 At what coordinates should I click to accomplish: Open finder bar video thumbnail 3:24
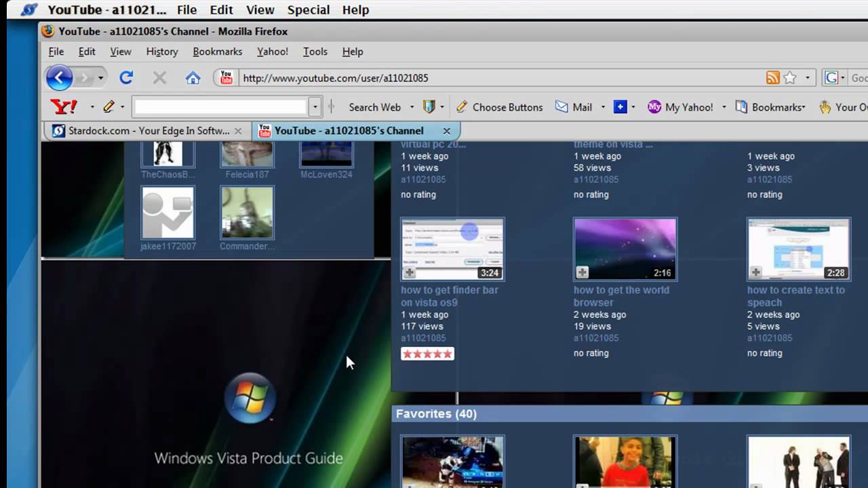(452, 249)
